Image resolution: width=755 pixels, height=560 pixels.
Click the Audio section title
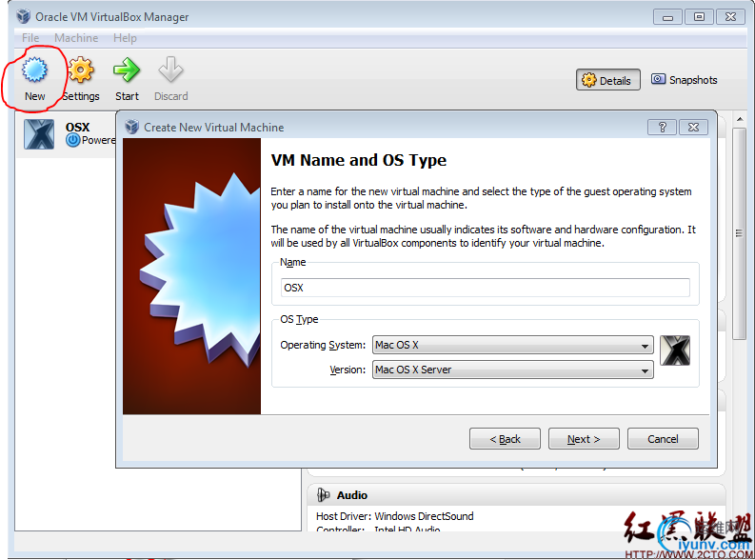352,495
